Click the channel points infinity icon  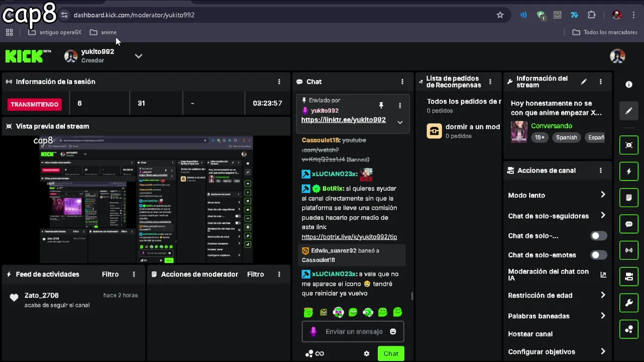[315, 353]
